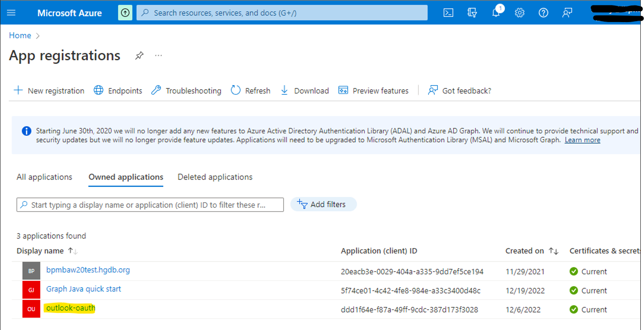Download the applications list

(x=305, y=91)
